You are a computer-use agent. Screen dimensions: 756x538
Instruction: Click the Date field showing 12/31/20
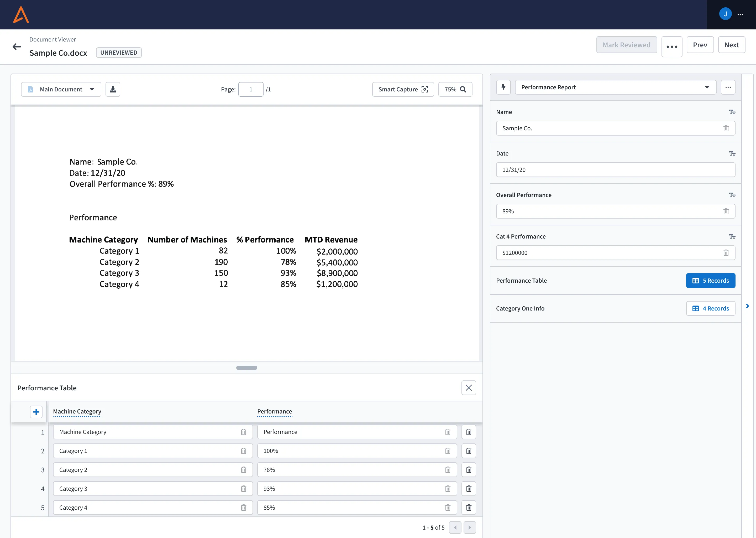coord(616,170)
